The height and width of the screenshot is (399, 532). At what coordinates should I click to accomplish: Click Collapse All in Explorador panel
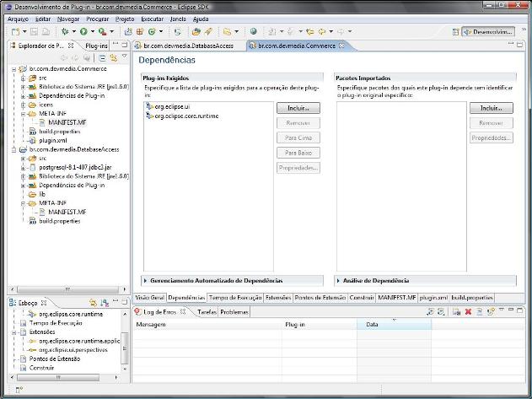(x=102, y=58)
